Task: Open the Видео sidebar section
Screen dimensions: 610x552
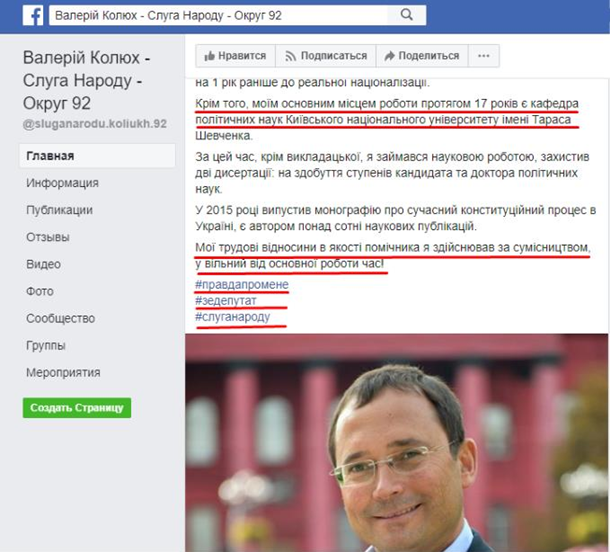Action: pos(44,265)
